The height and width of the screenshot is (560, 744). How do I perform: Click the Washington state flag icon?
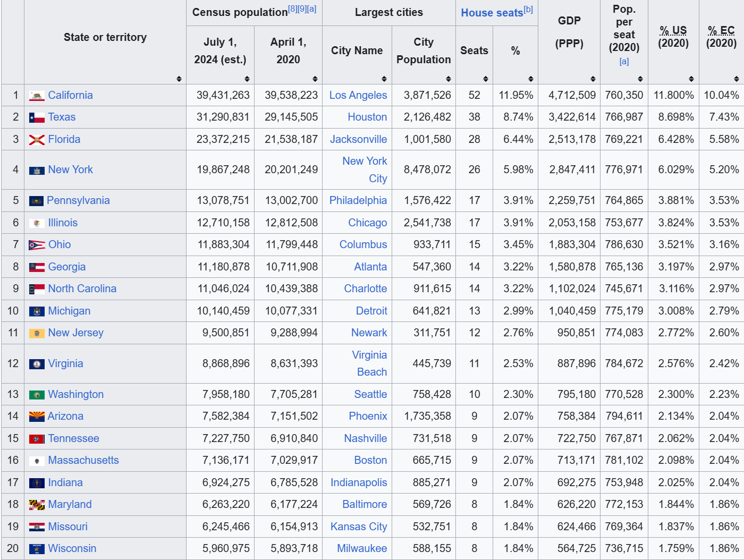click(37, 395)
